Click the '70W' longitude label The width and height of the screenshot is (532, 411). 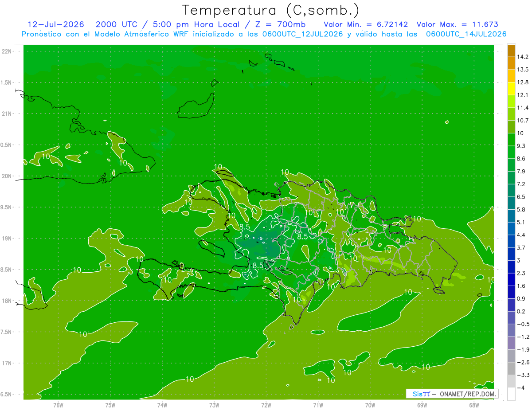(x=370, y=405)
